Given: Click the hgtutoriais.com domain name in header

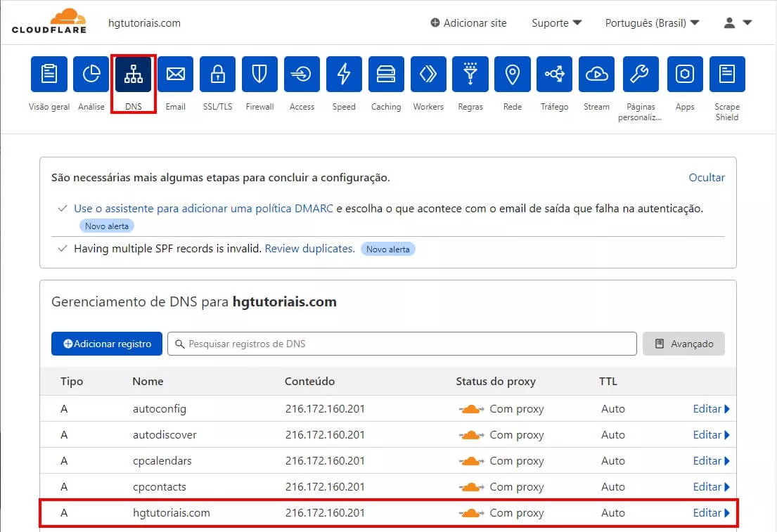Looking at the screenshot, I should point(144,22).
